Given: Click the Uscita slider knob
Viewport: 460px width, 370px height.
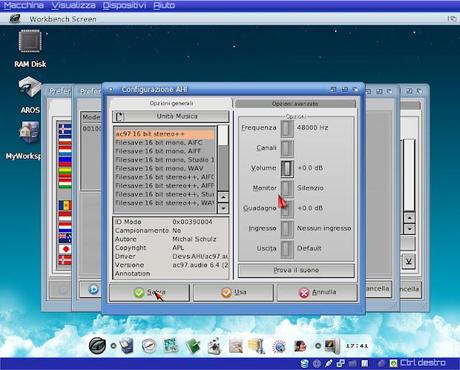Looking at the screenshot, I should pyautogui.click(x=287, y=249).
